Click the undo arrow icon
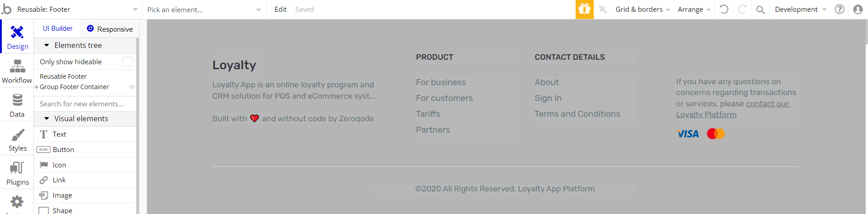 click(724, 9)
